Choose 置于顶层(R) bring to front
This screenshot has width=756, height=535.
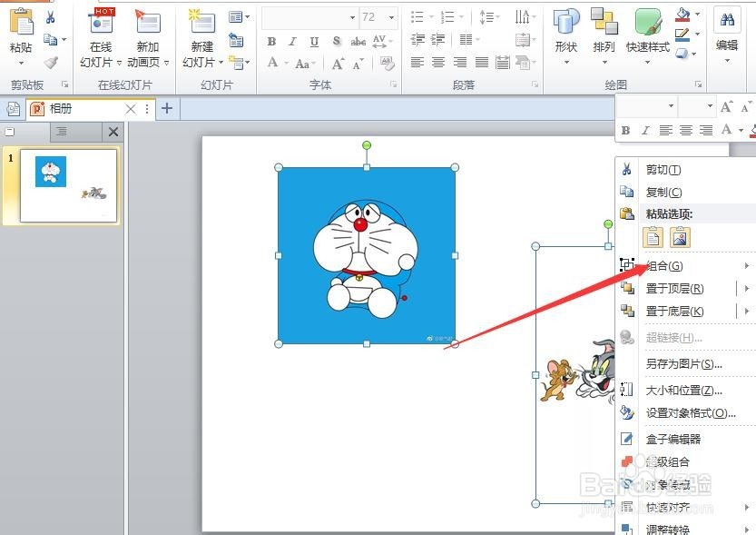point(676,289)
